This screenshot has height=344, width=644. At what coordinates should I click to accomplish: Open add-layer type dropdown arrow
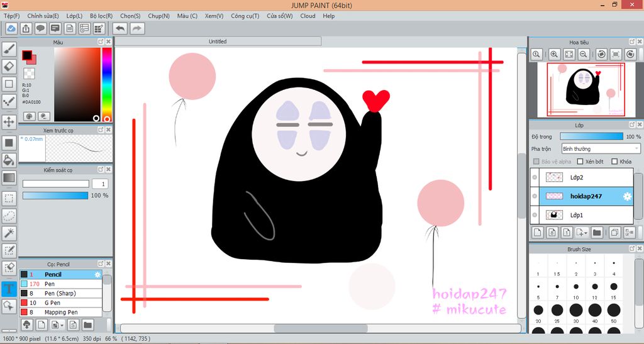point(585,233)
